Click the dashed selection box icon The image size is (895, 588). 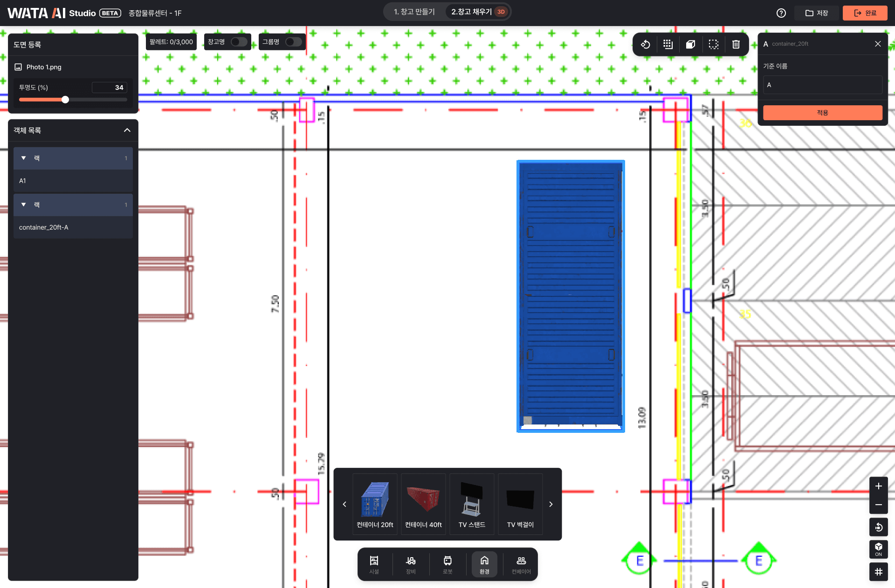tap(713, 44)
